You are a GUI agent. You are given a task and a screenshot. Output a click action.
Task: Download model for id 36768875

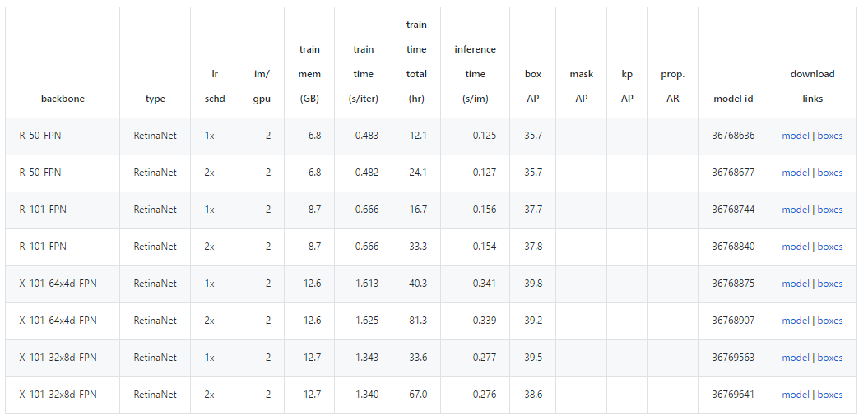796,284
